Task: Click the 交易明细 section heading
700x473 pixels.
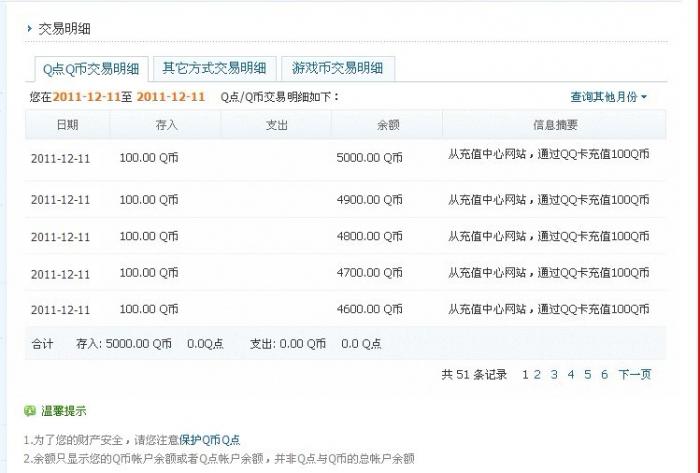Action: 64,29
